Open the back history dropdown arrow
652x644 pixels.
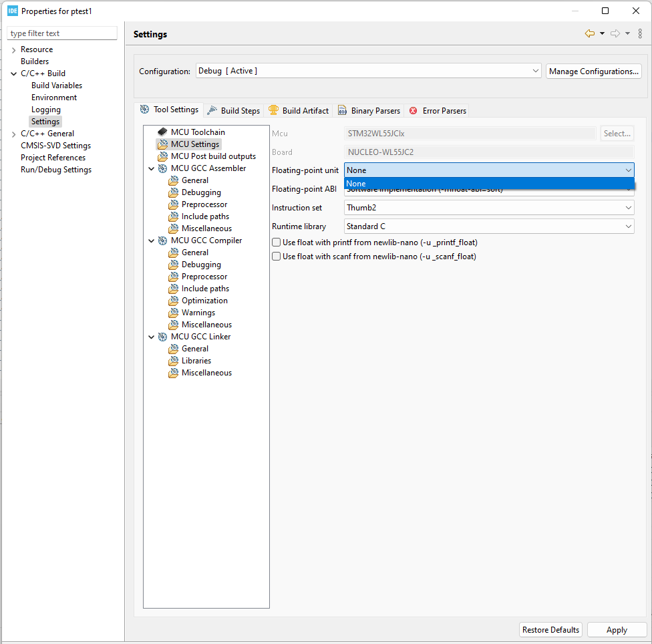pos(602,33)
